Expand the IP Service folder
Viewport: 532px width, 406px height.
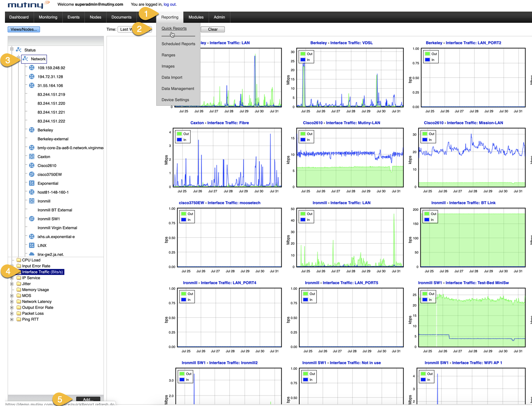point(12,278)
